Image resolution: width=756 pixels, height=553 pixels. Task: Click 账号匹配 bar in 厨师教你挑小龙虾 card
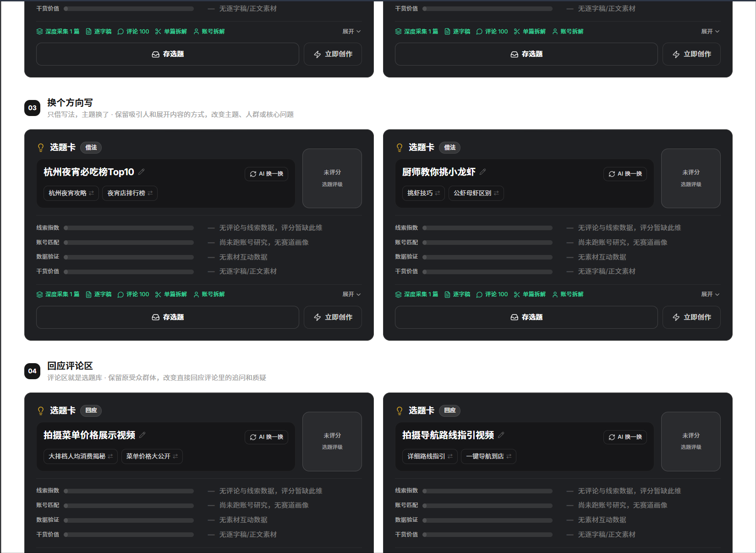tap(488, 243)
